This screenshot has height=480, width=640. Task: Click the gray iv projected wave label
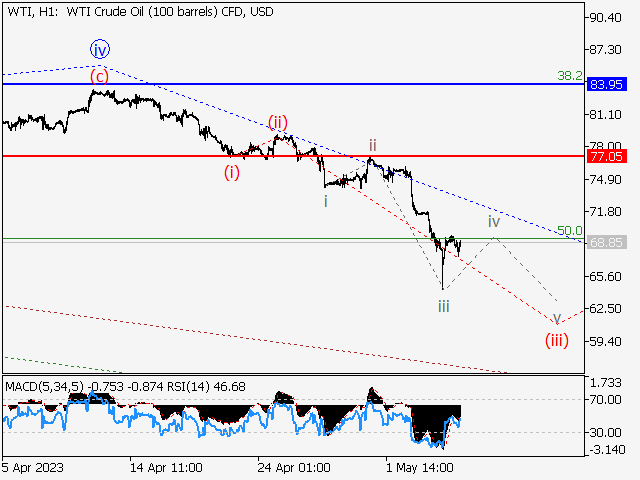[x=494, y=222]
